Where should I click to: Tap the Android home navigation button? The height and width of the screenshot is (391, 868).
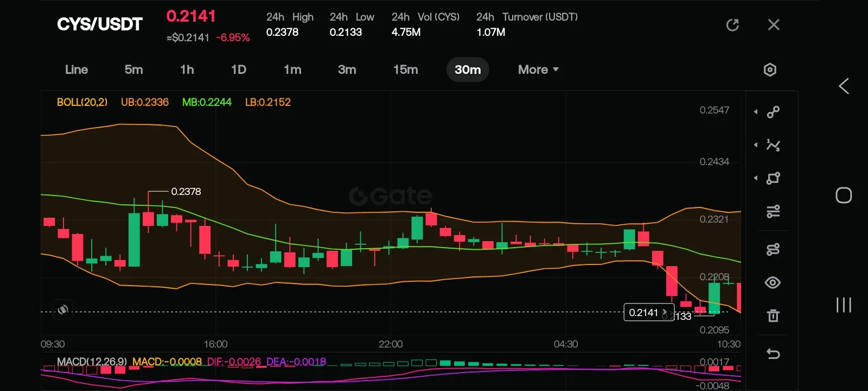click(844, 195)
